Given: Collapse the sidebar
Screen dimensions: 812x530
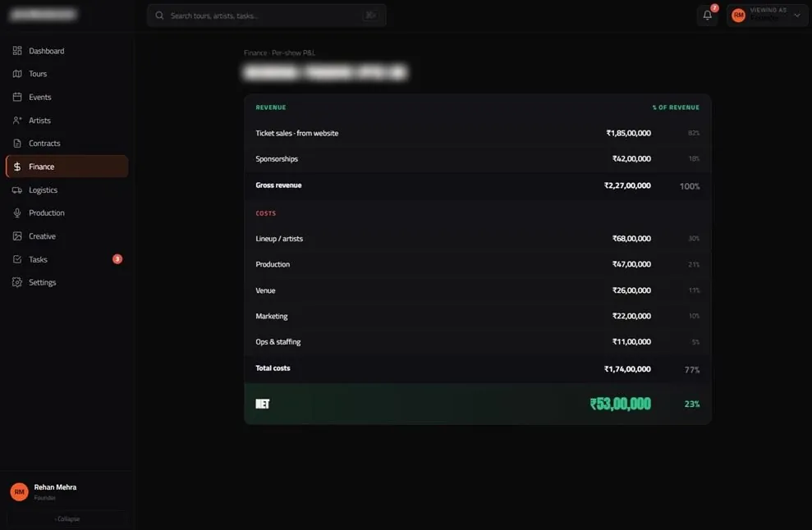Looking at the screenshot, I should tap(67, 519).
